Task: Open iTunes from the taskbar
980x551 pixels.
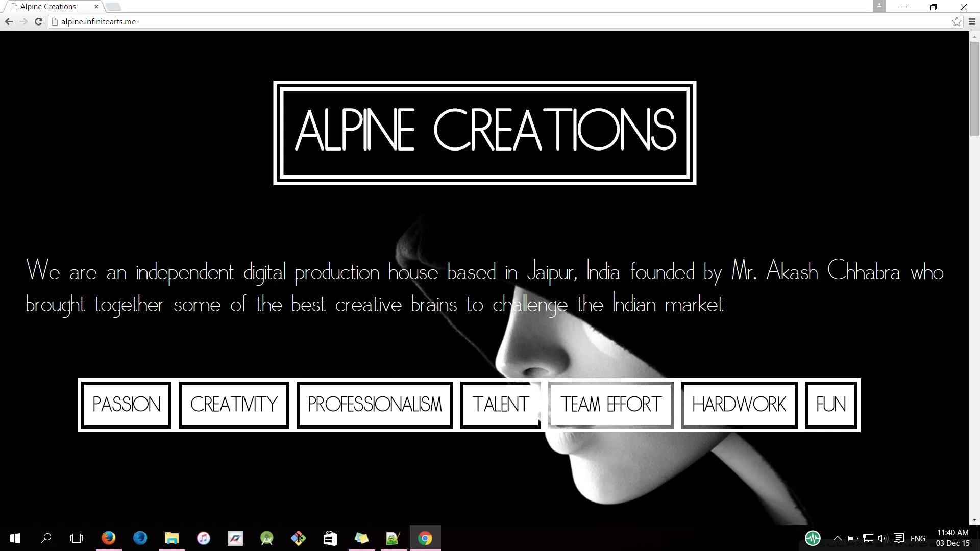Action: tap(203, 538)
